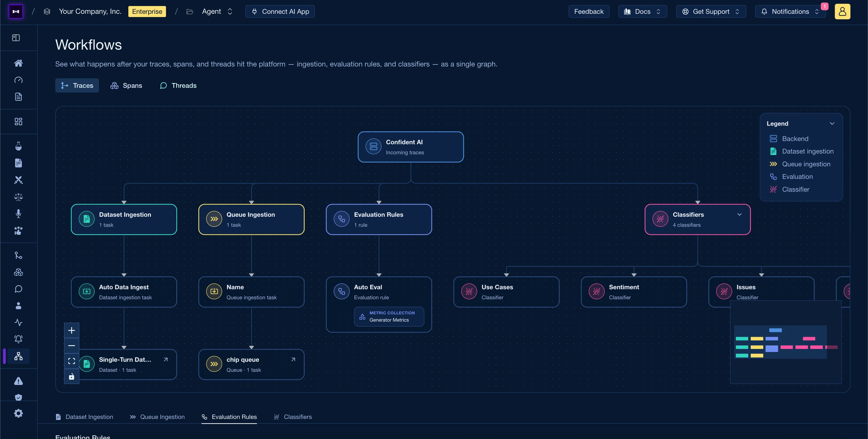Switch to the Spans tab
868x439 pixels.
[x=126, y=86]
